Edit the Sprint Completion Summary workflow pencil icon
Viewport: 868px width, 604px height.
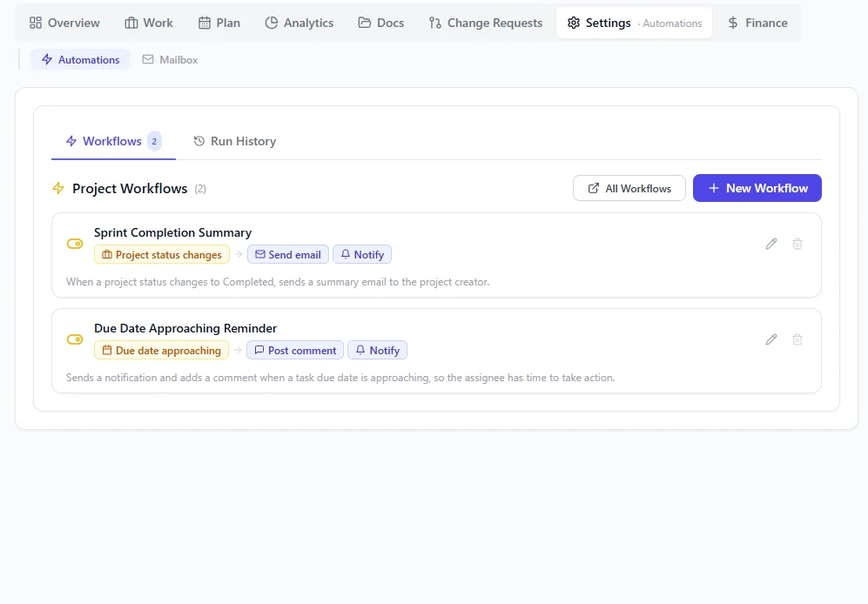(x=771, y=244)
